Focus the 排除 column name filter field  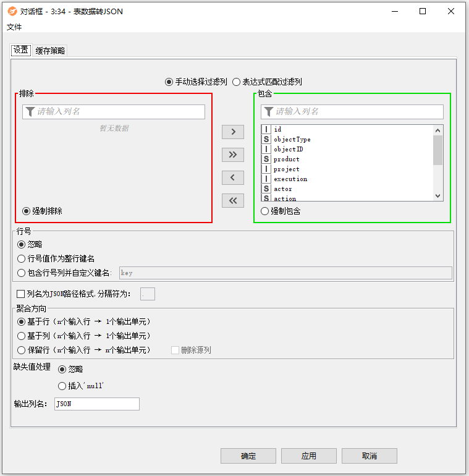[x=114, y=112]
